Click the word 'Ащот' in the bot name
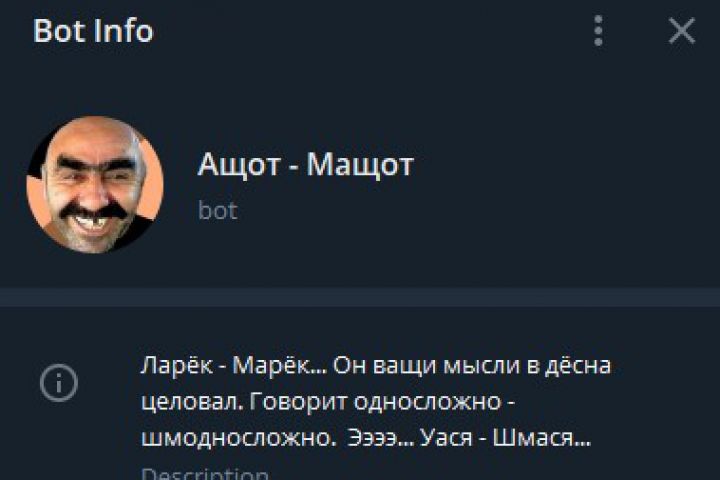This screenshot has width=720, height=480. pos(239,164)
